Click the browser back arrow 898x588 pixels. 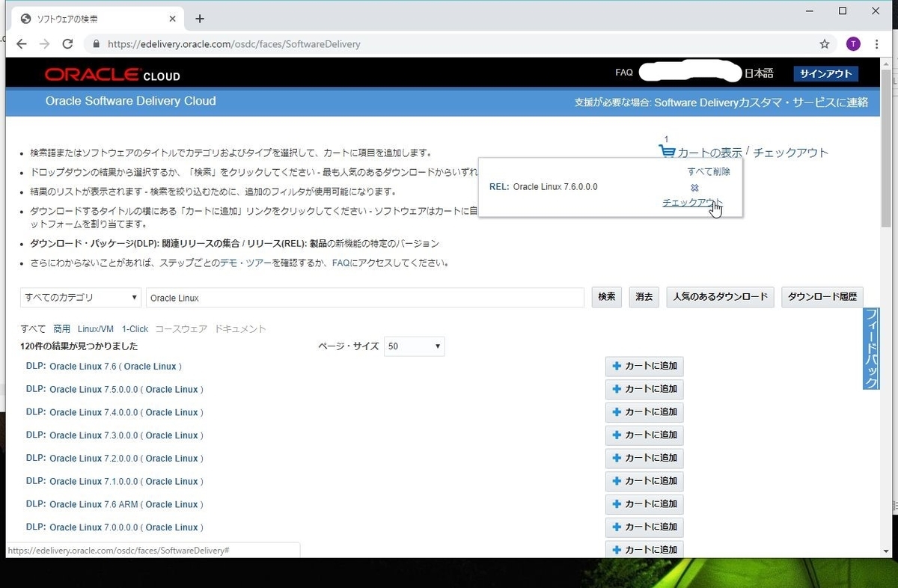click(x=21, y=43)
